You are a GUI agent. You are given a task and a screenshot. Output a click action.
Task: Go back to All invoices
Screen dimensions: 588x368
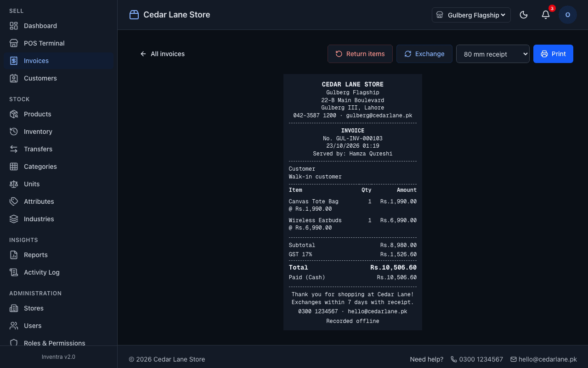coord(163,54)
